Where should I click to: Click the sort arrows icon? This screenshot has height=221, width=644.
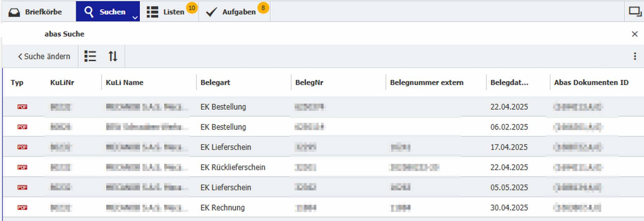[113, 56]
